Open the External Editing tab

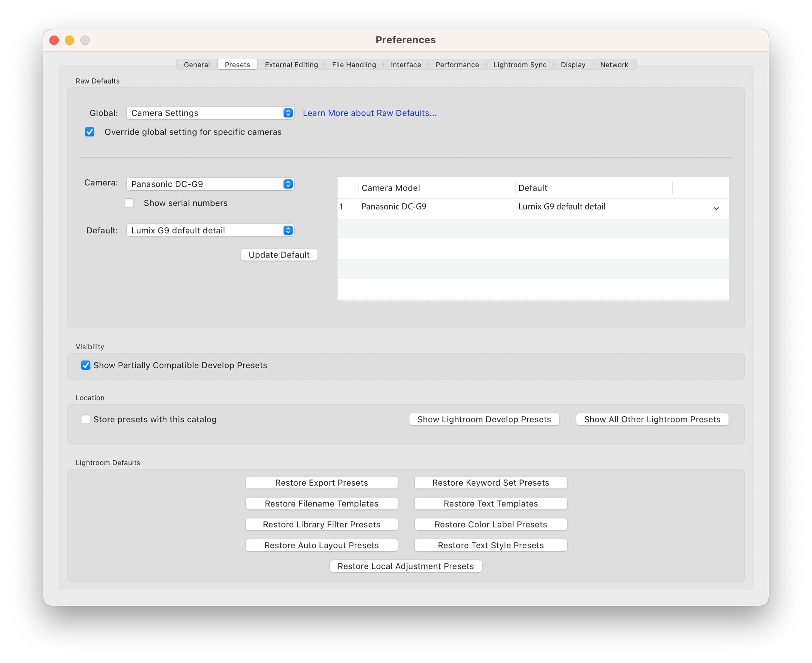coord(291,65)
